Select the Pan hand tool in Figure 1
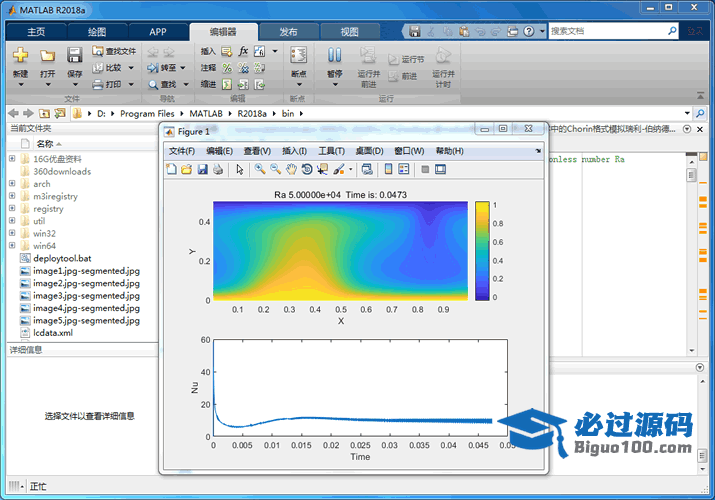The image size is (715, 500). [x=291, y=170]
